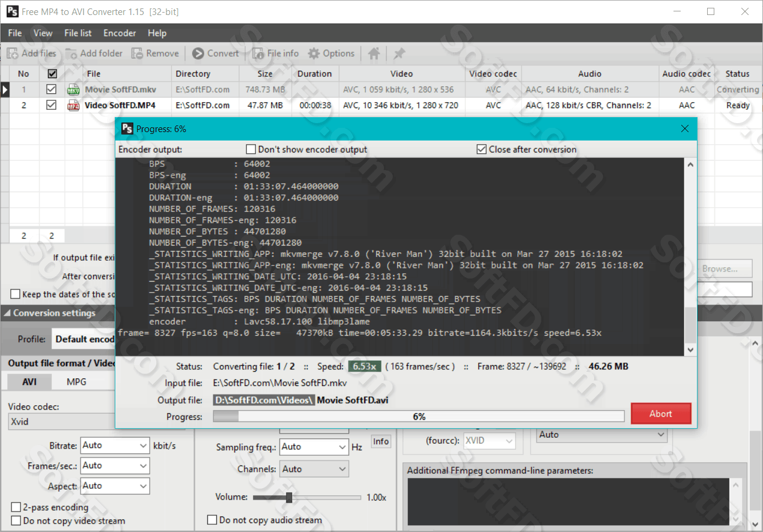The height and width of the screenshot is (532, 763).
Task: Toggle "Close after conversion" checkbox
Action: coord(481,150)
